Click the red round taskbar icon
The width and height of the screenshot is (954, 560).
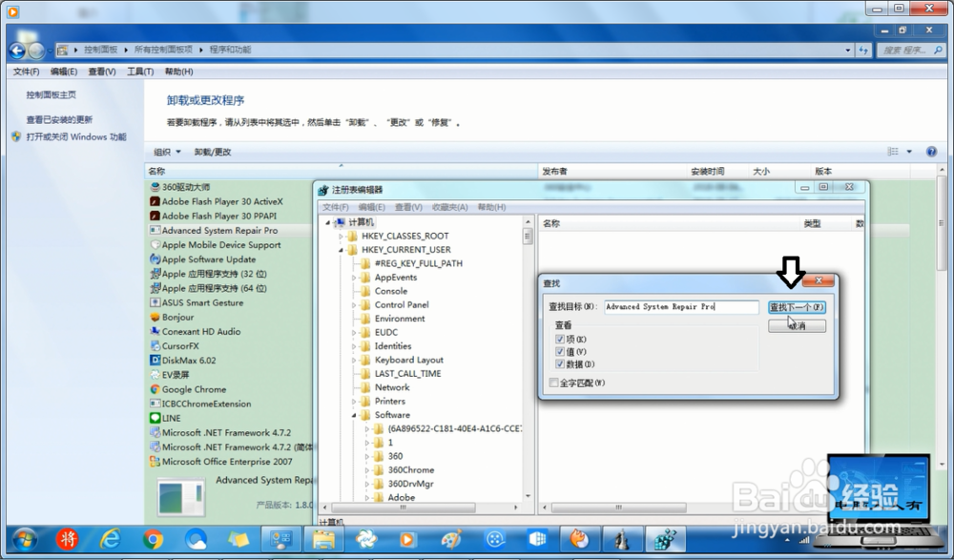click(68, 539)
